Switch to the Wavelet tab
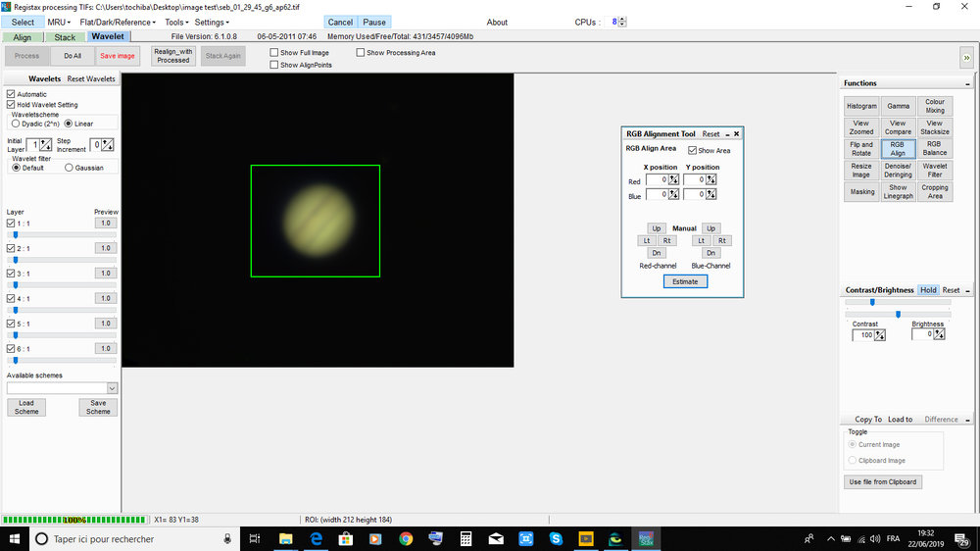Image resolution: width=980 pixels, height=551 pixels. point(108,36)
